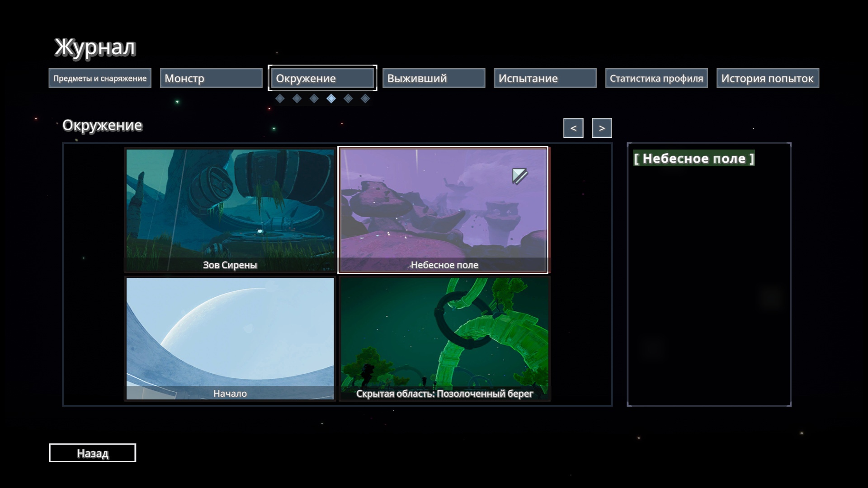868x488 pixels.
Task: Jump to fifth page diamond indicator
Action: tap(348, 99)
